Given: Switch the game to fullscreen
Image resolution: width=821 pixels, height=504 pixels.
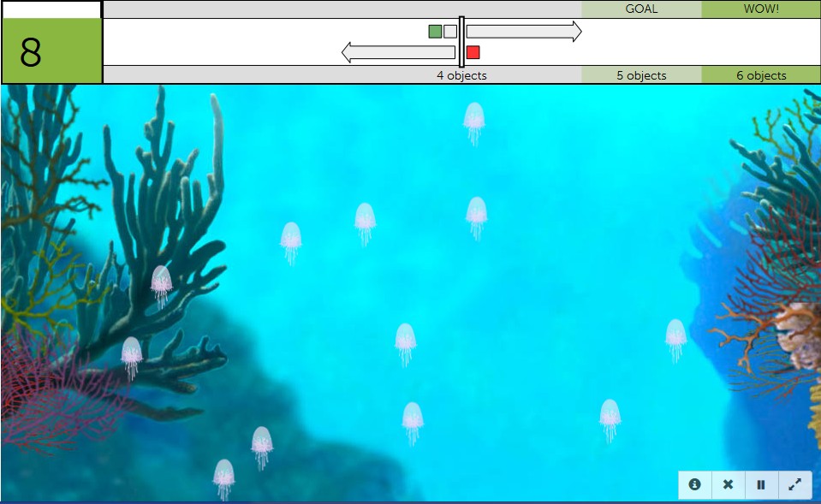Looking at the screenshot, I should pyautogui.click(x=794, y=484).
